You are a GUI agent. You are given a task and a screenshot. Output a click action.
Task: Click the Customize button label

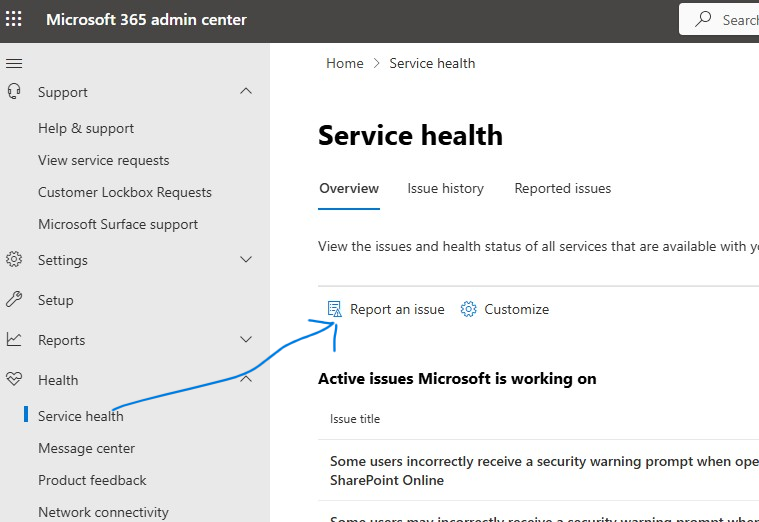516,309
